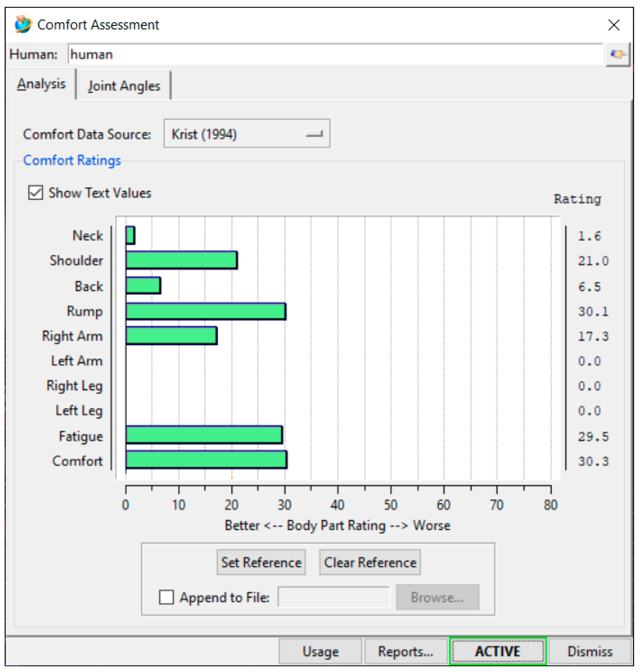Select the Analysis tab
Screen dimensions: 642x672
[x=41, y=84]
